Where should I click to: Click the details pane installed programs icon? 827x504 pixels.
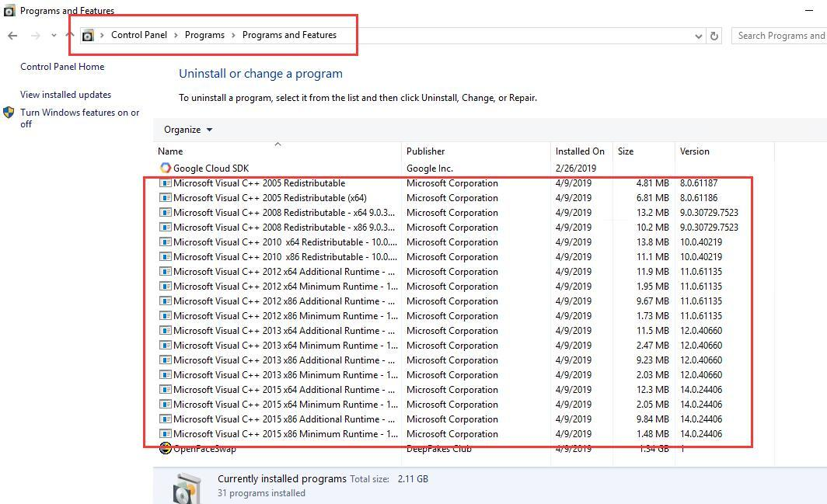187,488
